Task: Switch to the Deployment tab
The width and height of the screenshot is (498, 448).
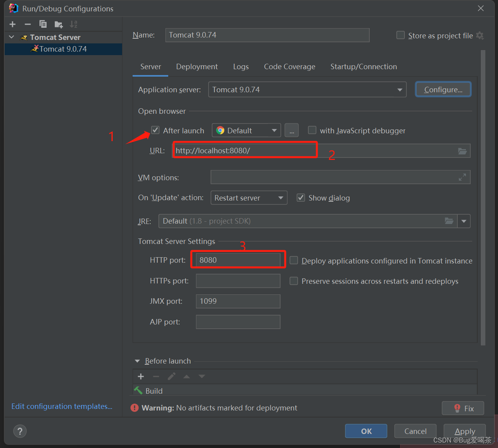Action: (x=197, y=67)
